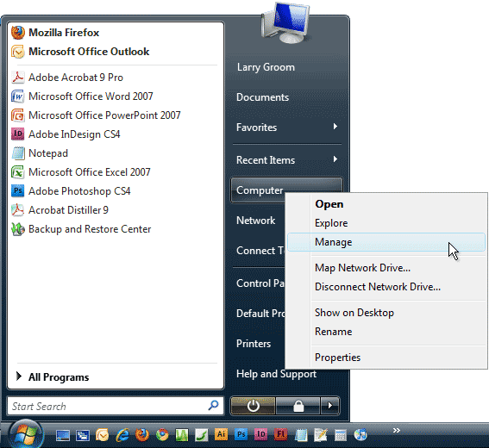Expand the Recent Items submenu arrow
The width and height of the screenshot is (489, 448).
335,159
